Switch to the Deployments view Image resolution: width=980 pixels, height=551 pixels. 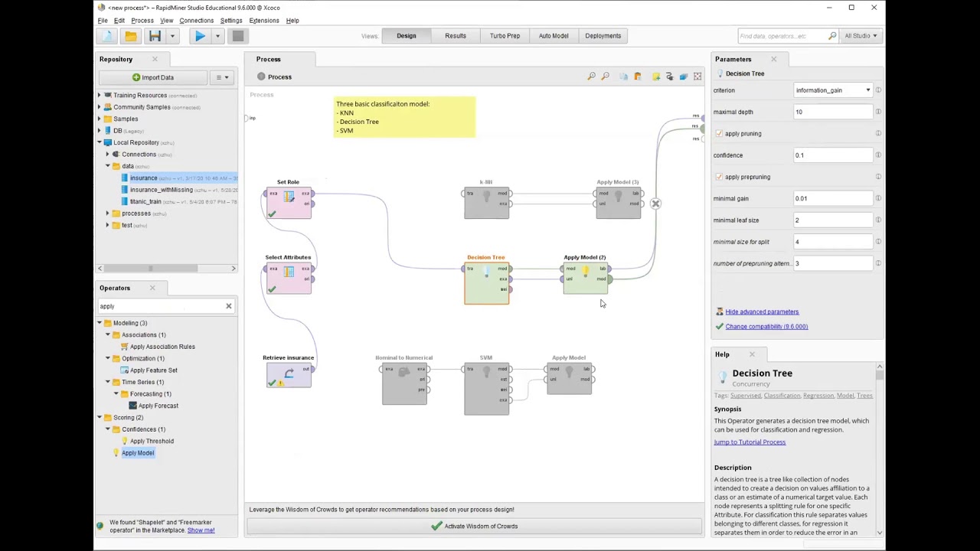click(603, 36)
